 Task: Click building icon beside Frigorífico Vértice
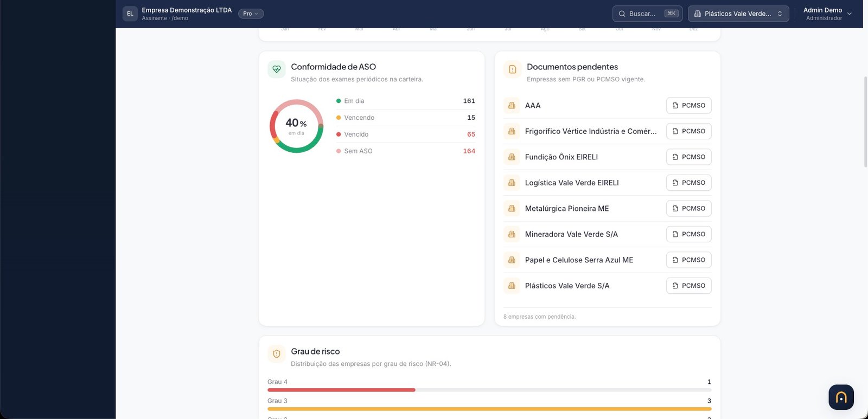(512, 131)
